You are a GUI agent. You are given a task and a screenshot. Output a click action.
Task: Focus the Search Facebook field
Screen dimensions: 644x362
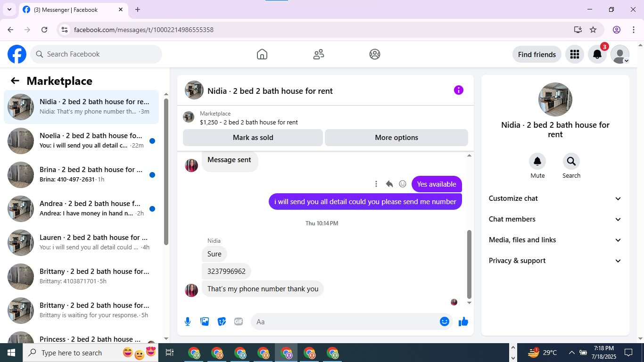click(96, 54)
